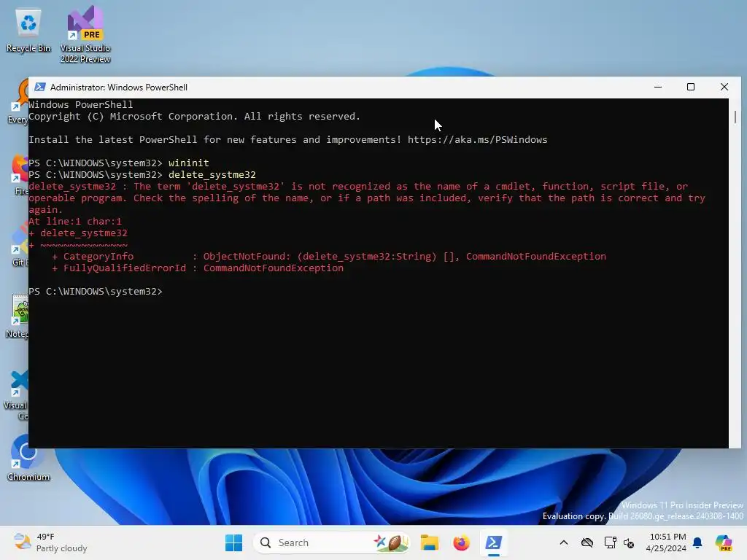Click the 'At line:1 char:1' text
The image size is (747, 560).
(x=75, y=222)
